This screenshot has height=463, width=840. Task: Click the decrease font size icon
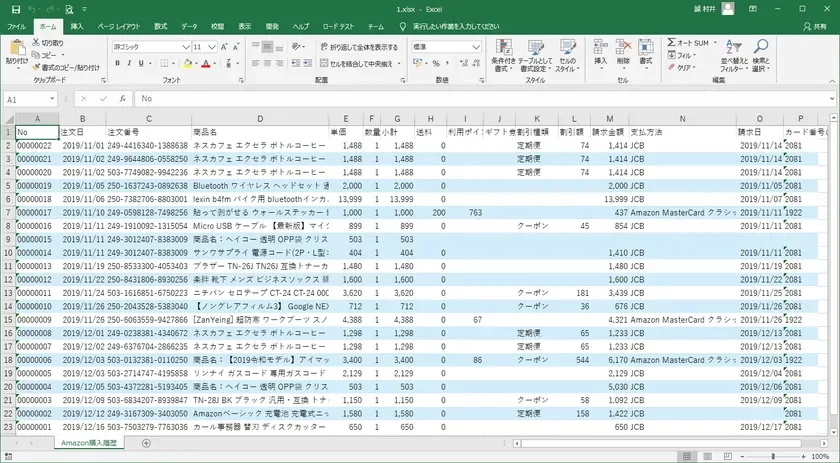coord(236,47)
